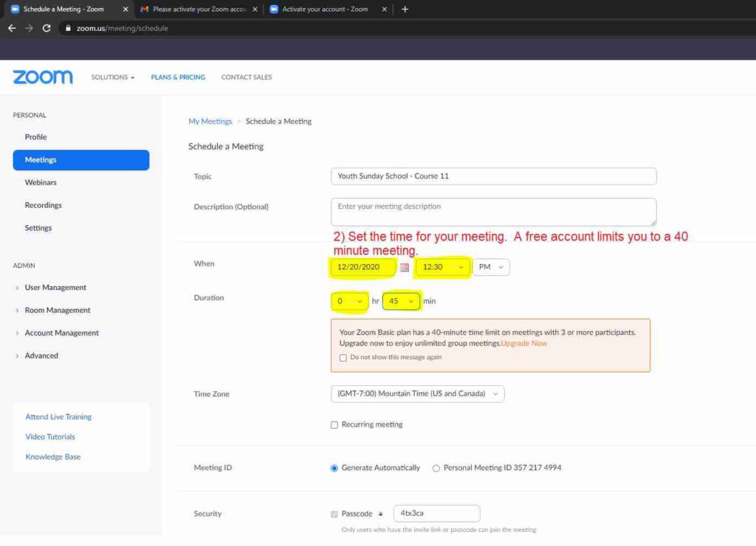
Task: Open Recordings in sidebar
Action: pyautogui.click(x=44, y=205)
